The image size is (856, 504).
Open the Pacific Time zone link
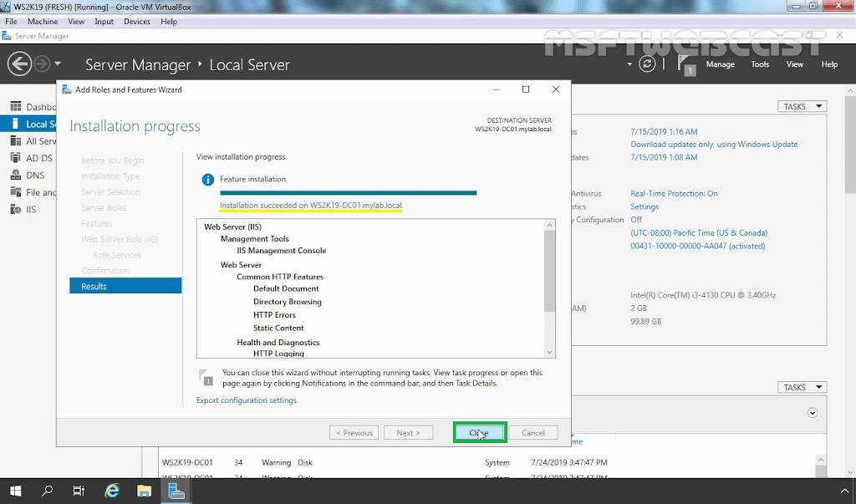pos(699,232)
